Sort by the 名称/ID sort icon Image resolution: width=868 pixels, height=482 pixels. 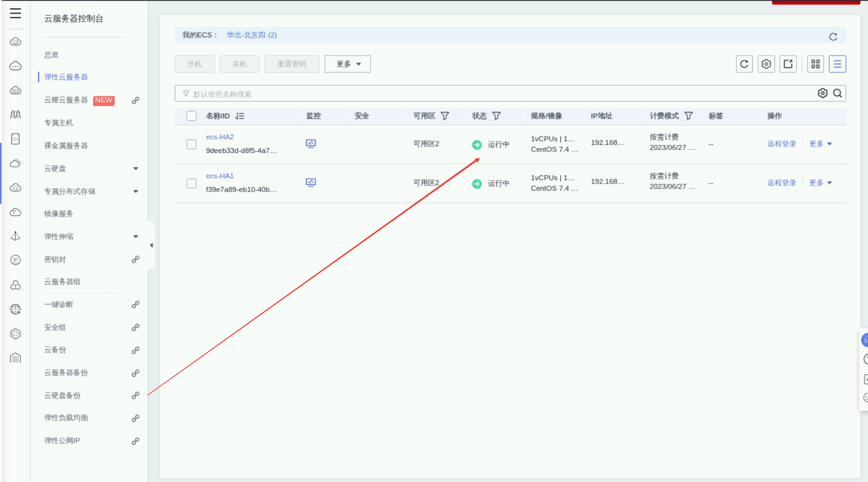(x=240, y=116)
